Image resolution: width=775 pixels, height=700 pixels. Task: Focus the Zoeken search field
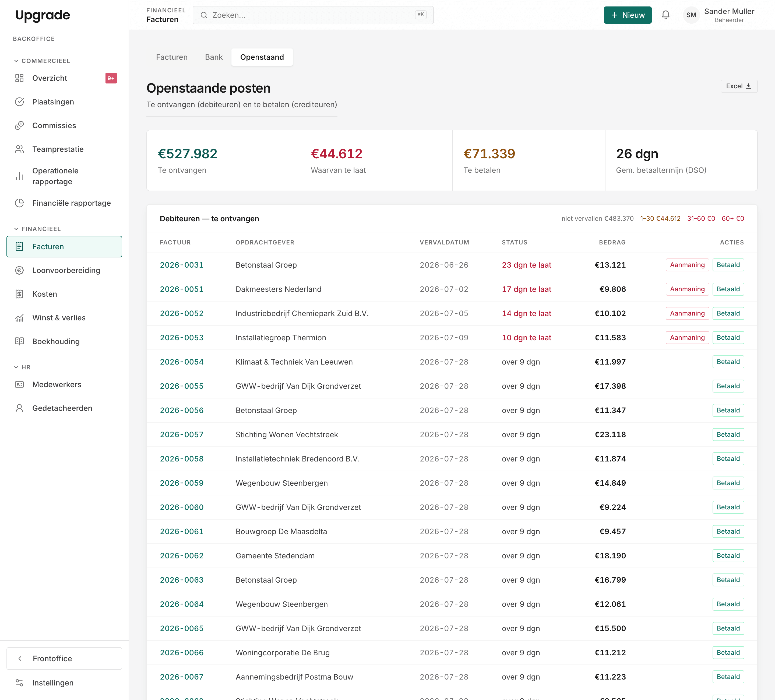313,15
